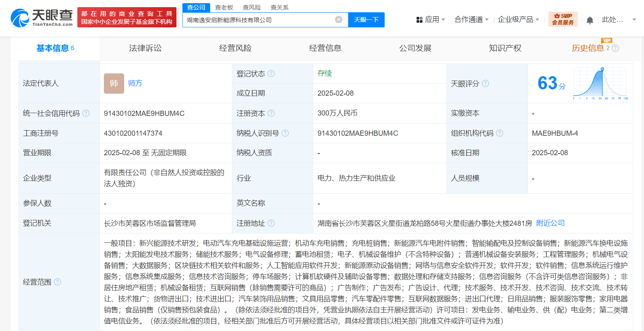Switch to the 知识产权 tab
The image size is (644, 331).
click(505, 48)
